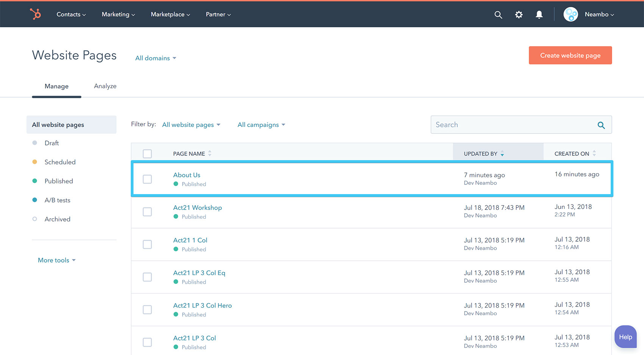Image resolution: width=644 pixels, height=355 pixels.
Task: Sort by Created On arrows icon
Action: coord(594,153)
